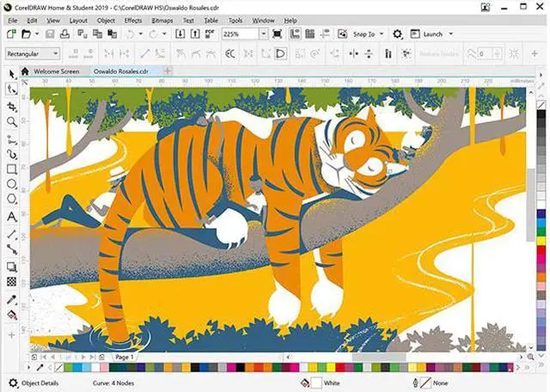Click the Full-screen preview icon

pyautogui.click(x=277, y=34)
